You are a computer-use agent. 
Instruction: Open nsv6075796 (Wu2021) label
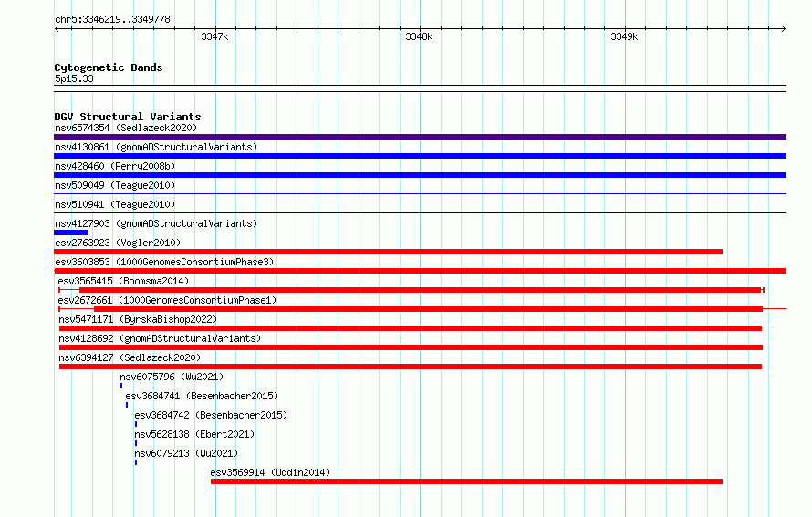pos(172,377)
